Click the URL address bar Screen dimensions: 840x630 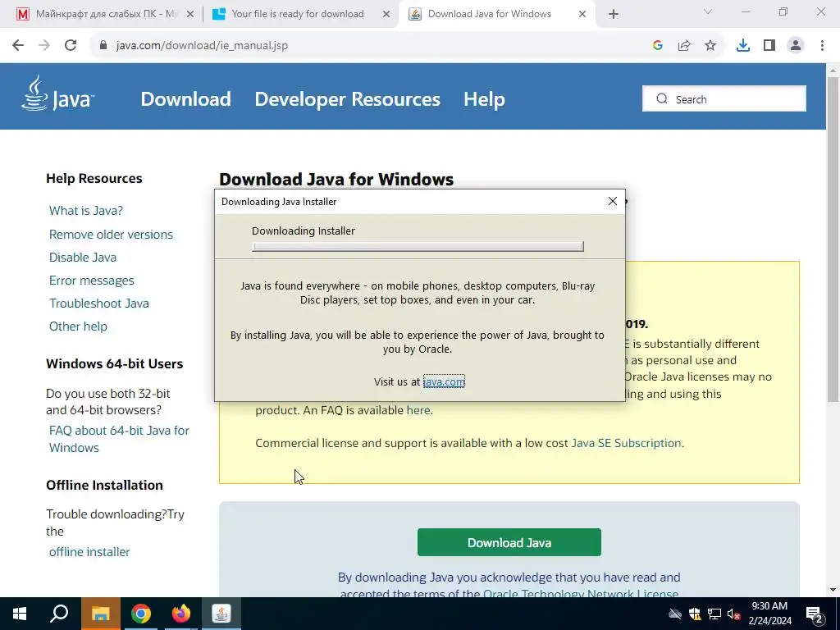click(370, 46)
